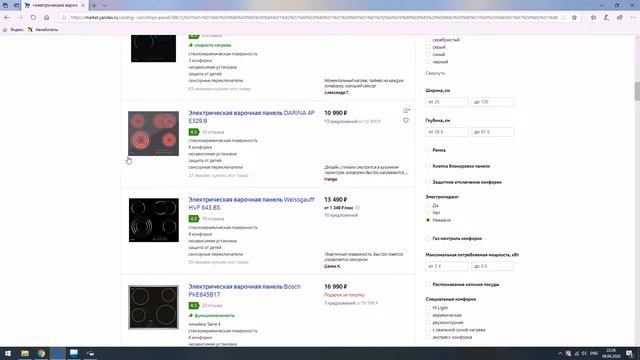Open Bosch PKE645B17 product title

point(244,290)
